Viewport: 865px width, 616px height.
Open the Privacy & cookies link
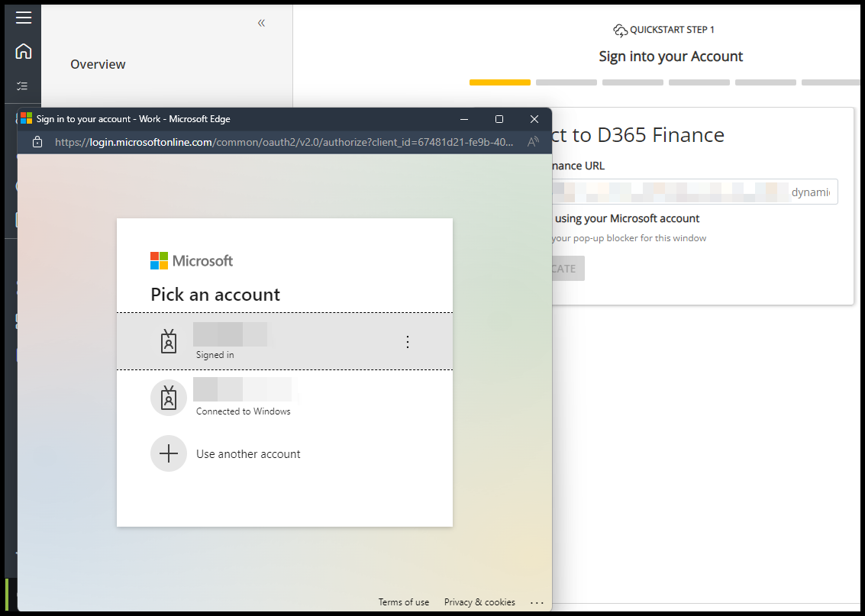pos(479,602)
